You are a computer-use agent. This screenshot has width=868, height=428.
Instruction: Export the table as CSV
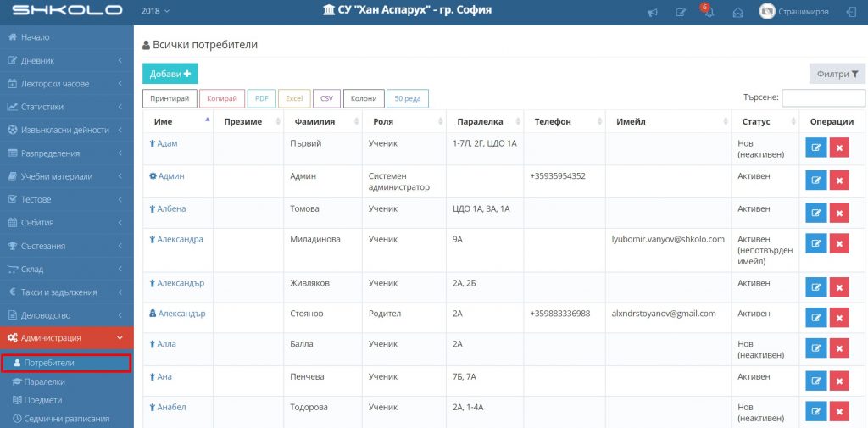click(326, 98)
